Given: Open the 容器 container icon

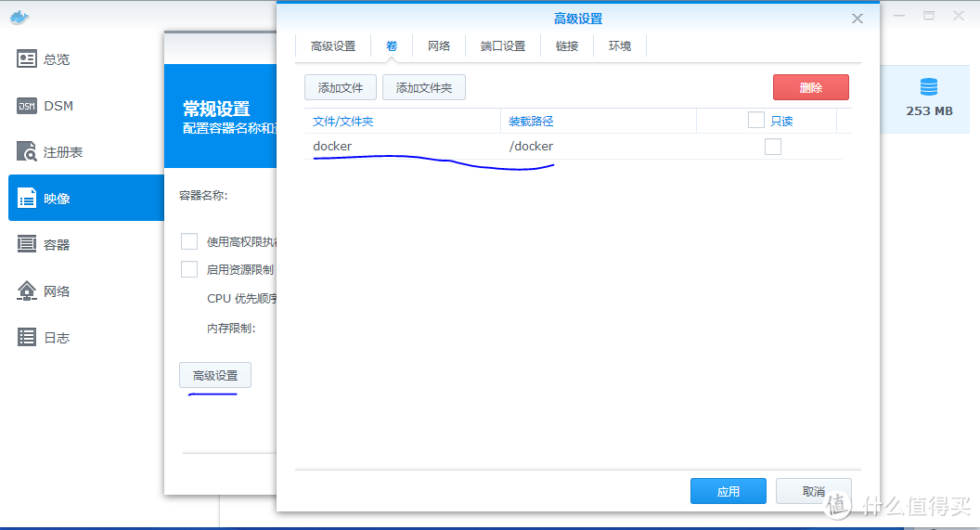Looking at the screenshot, I should pos(26,244).
